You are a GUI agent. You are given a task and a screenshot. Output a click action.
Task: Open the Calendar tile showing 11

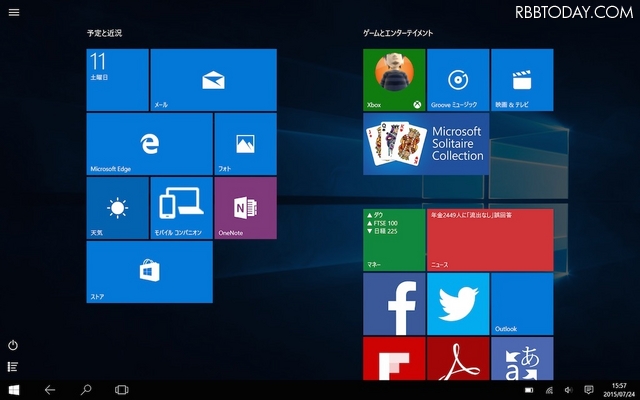pyautogui.click(x=118, y=80)
